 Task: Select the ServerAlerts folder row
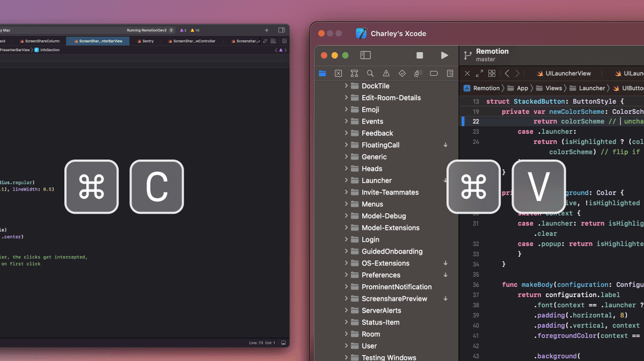[x=386, y=311]
